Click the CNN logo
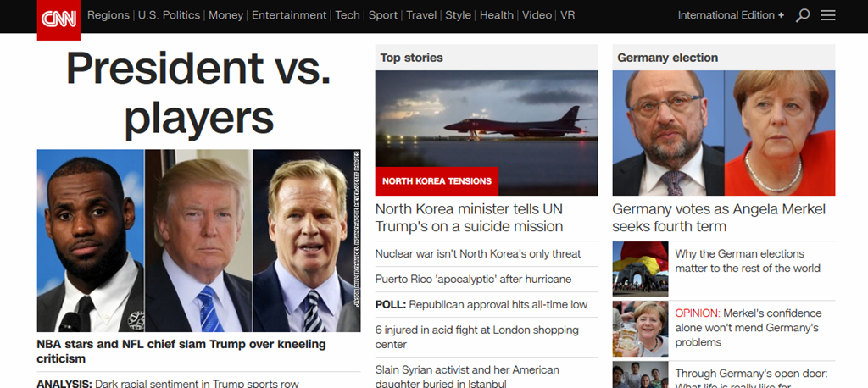Viewport: 868px width, 388px height. pyautogui.click(x=58, y=20)
